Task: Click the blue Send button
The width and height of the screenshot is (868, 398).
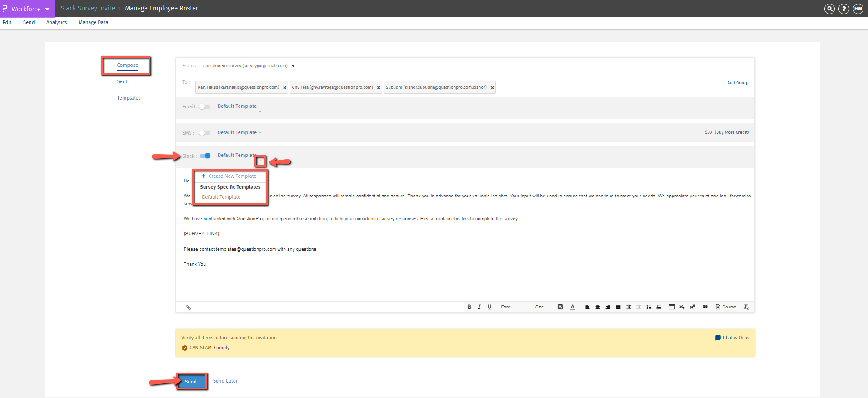Action: [191, 382]
